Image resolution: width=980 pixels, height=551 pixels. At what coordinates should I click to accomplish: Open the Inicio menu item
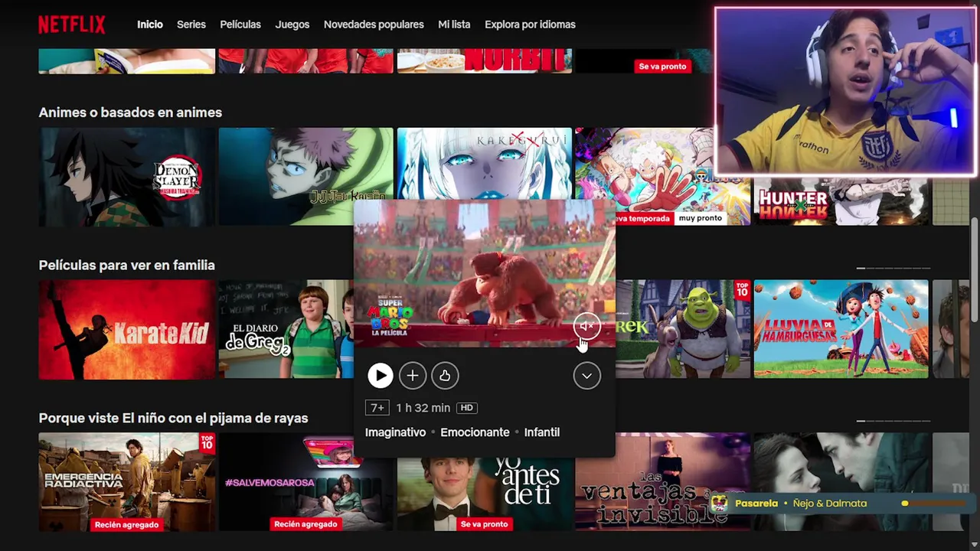click(150, 24)
